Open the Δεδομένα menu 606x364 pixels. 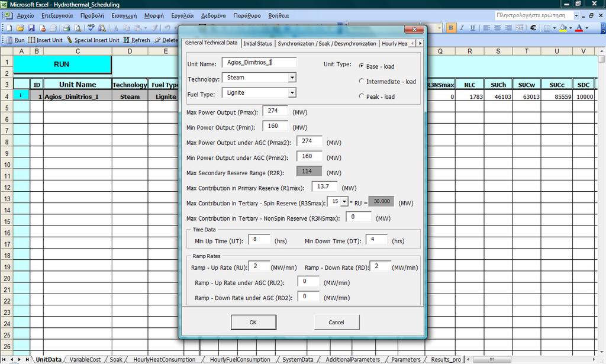213,15
